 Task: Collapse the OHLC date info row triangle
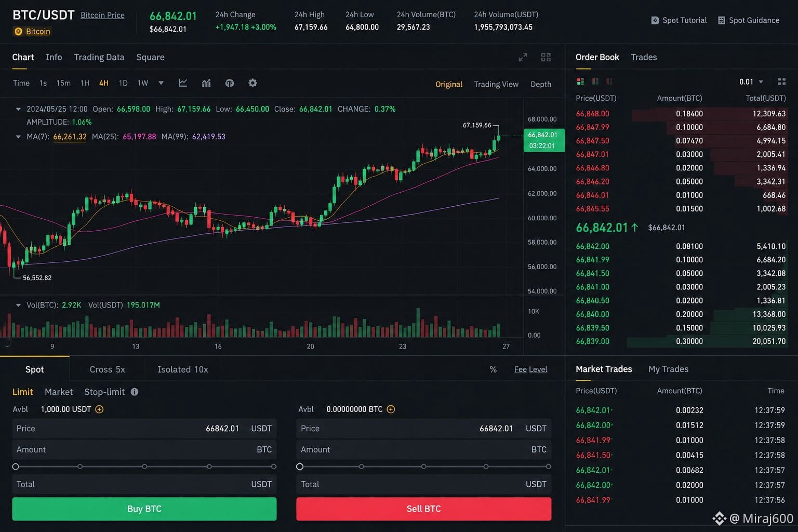pyautogui.click(x=18, y=109)
